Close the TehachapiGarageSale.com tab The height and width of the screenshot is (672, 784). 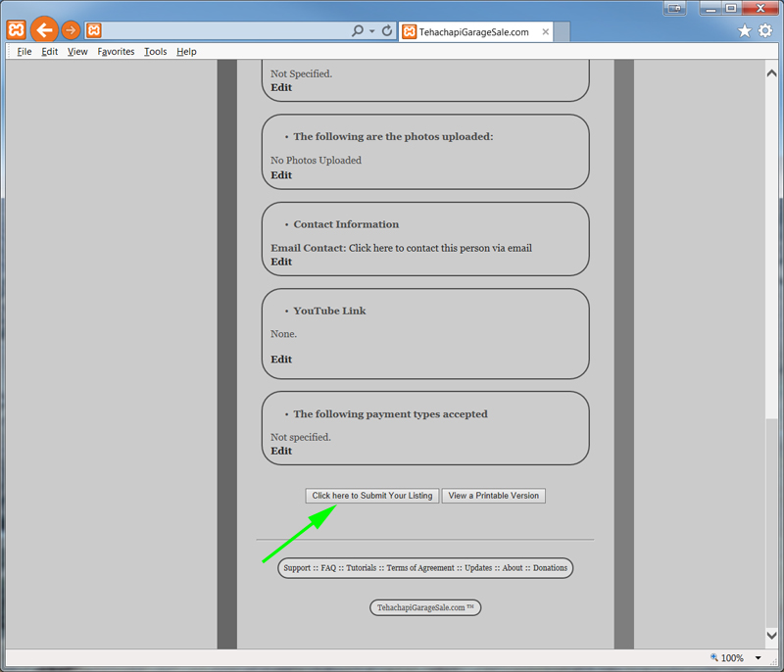pos(546,32)
